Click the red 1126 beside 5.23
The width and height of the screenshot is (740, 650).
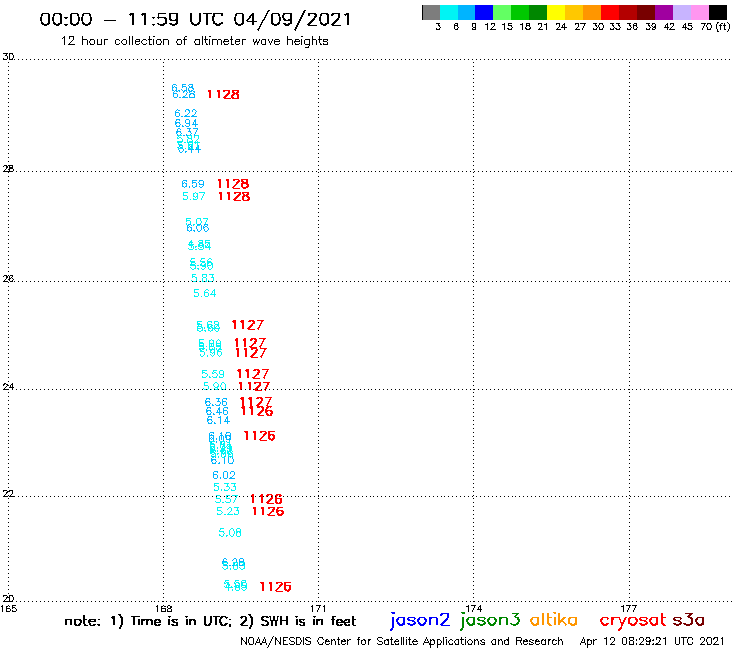pos(268,511)
